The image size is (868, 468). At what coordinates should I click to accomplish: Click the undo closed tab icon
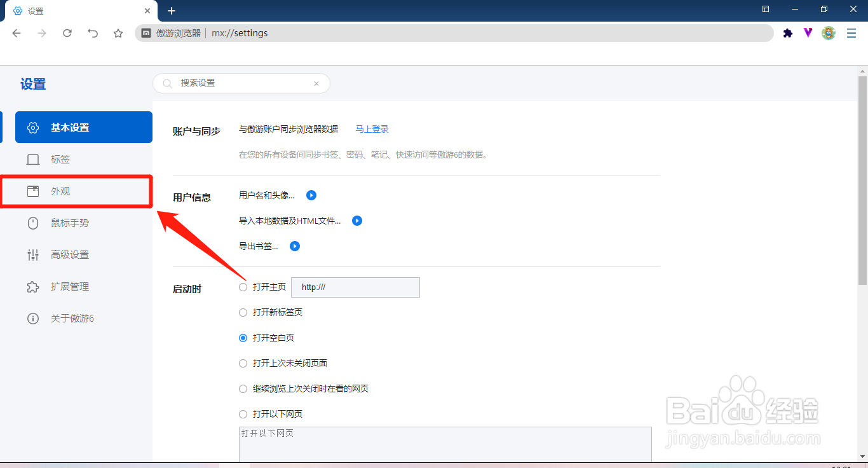pos(93,33)
